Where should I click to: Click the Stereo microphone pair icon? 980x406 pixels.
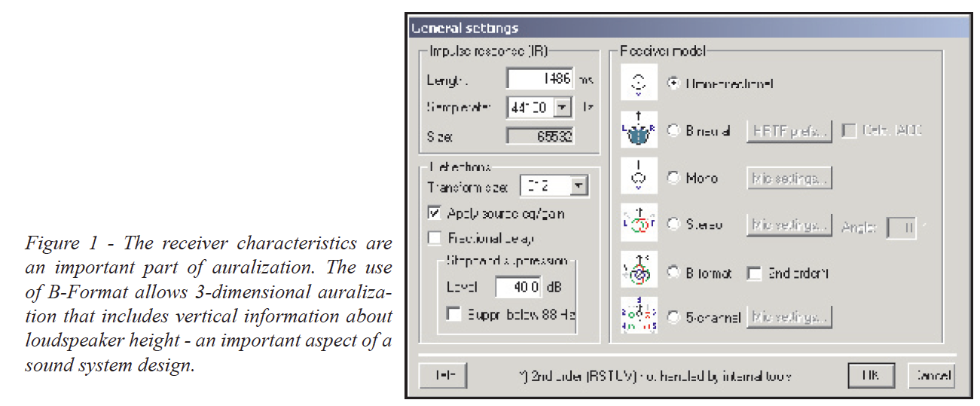(x=638, y=224)
